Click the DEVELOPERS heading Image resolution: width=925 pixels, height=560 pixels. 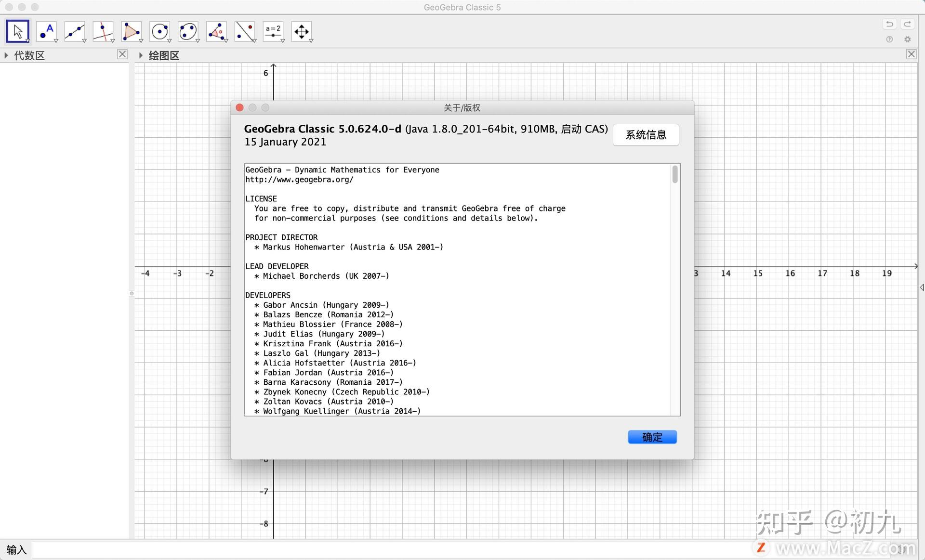point(268,295)
